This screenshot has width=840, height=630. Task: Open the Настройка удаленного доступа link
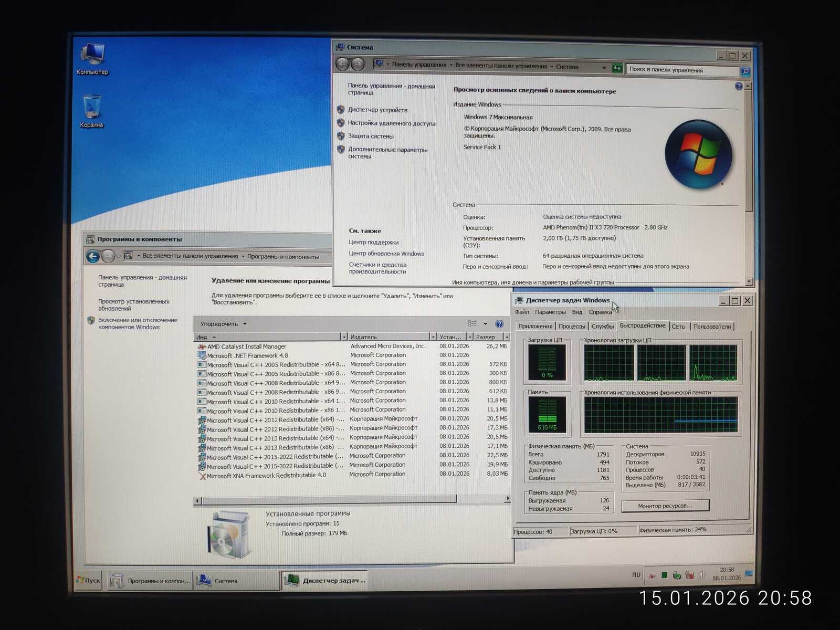click(x=392, y=123)
